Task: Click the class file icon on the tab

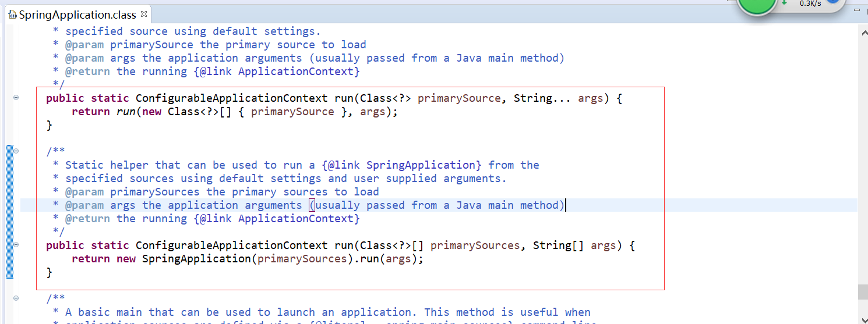Action: pyautogui.click(x=12, y=15)
